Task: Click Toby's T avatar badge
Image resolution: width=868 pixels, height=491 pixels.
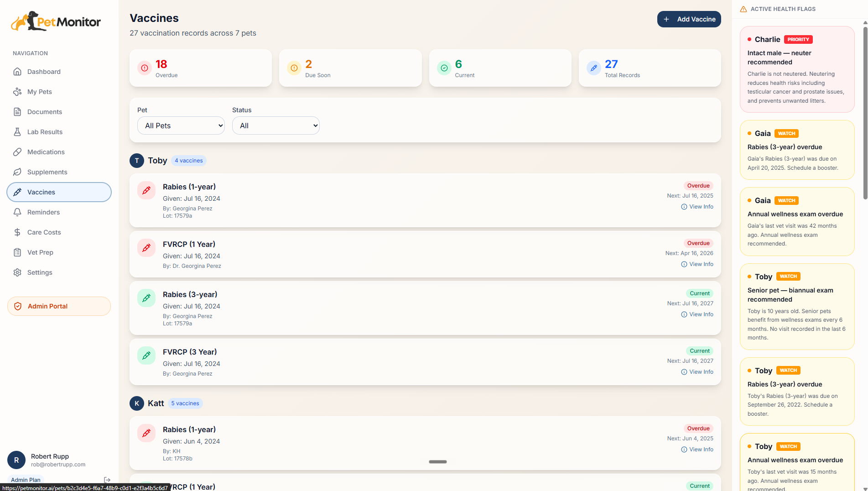Action: 137,161
